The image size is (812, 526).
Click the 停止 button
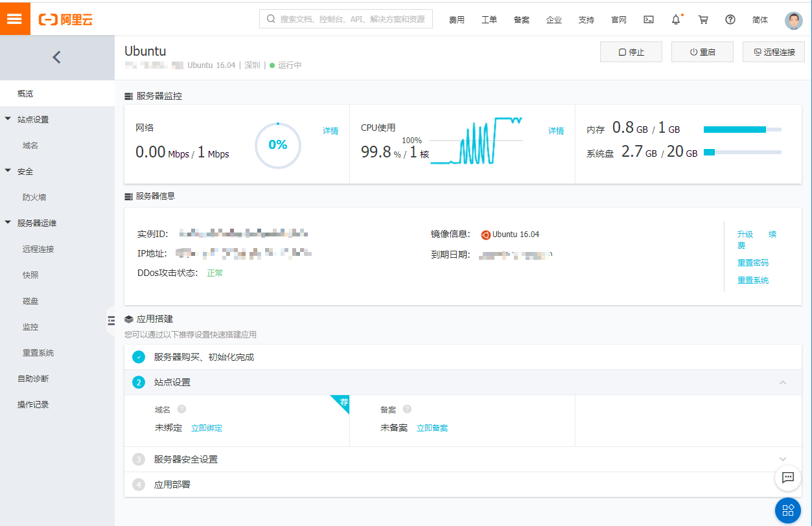point(631,52)
